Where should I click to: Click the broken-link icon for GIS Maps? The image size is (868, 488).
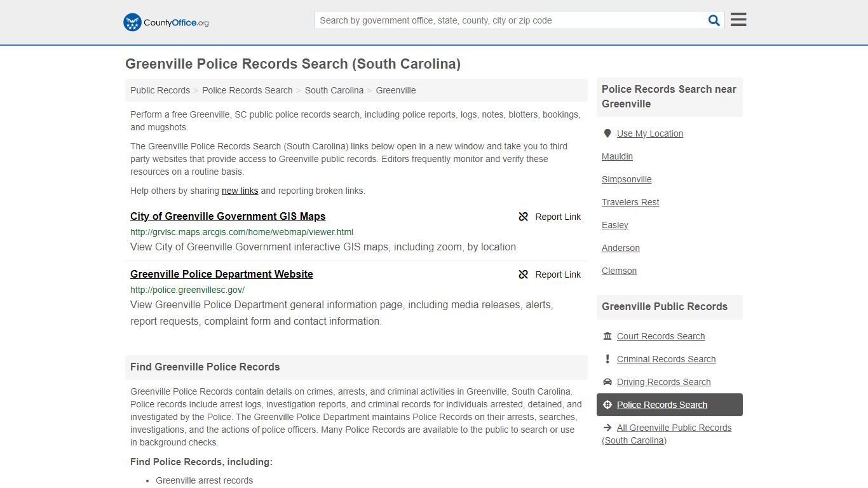(523, 217)
